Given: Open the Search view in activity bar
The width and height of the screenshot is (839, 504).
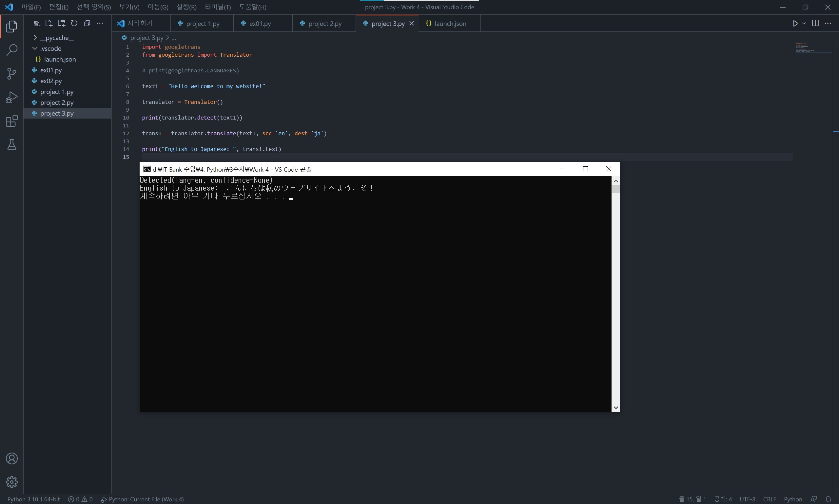Looking at the screenshot, I should [11, 50].
